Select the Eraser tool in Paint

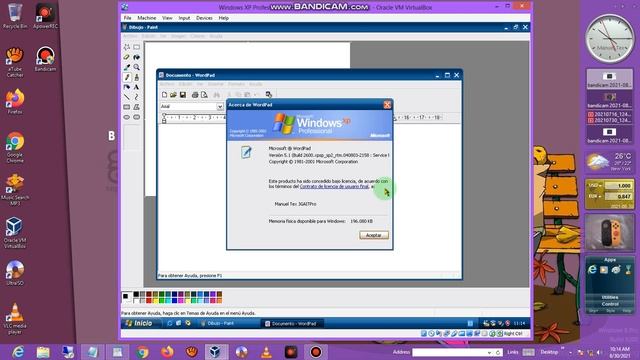tap(127, 57)
